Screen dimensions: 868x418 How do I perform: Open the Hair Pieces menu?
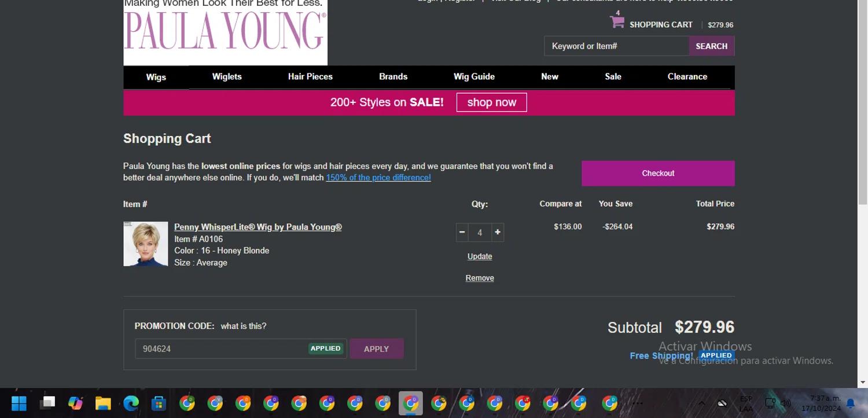pyautogui.click(x=310, y=76)
